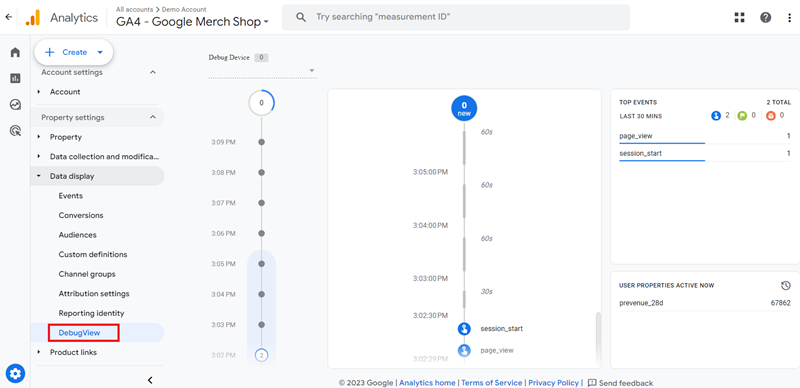Open the Help question mark icon
This screenshot has width=800, height=388.
pyautogui.click(x=765, y=17)
